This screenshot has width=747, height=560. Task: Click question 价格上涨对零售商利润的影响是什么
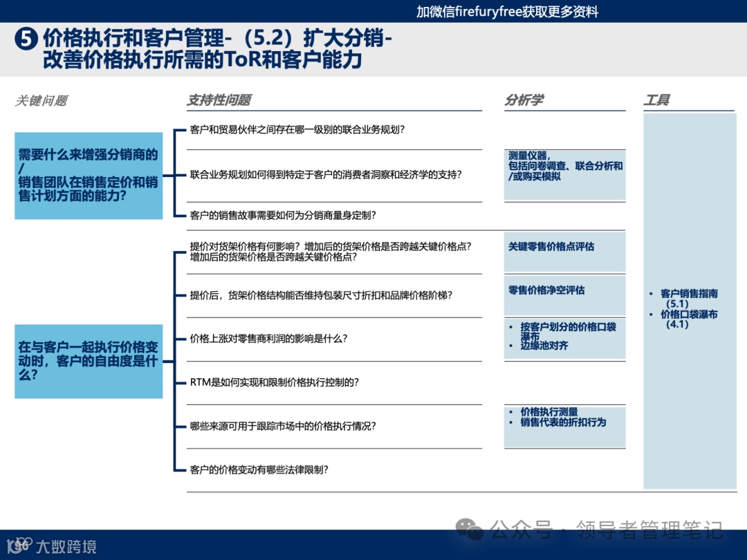coord(268,339)
